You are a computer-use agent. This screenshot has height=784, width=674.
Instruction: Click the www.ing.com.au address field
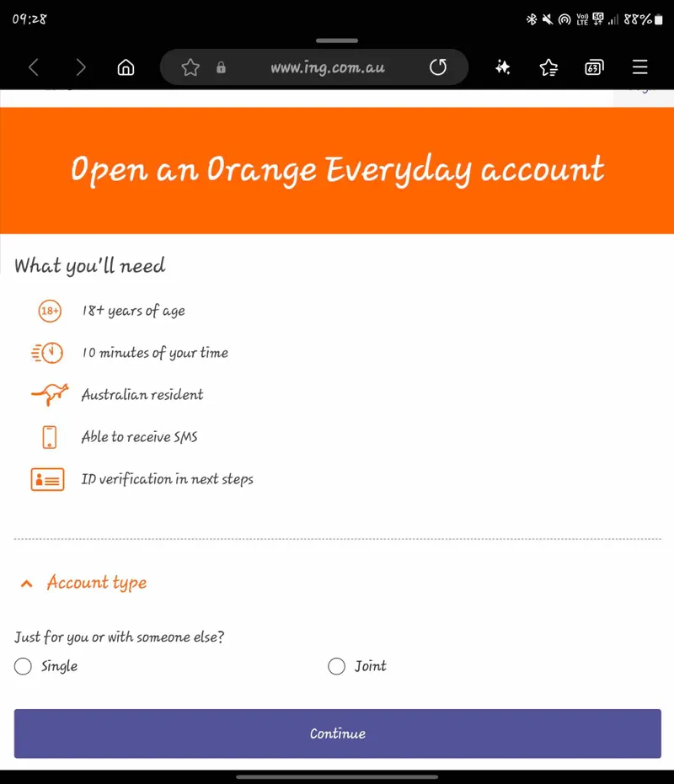click(328, 67)
